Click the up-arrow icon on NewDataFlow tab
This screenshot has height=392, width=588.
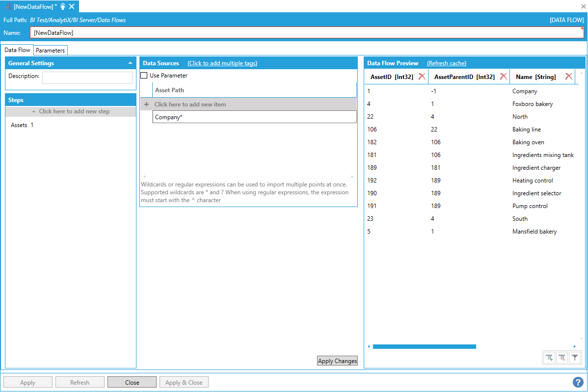[63, 6]
